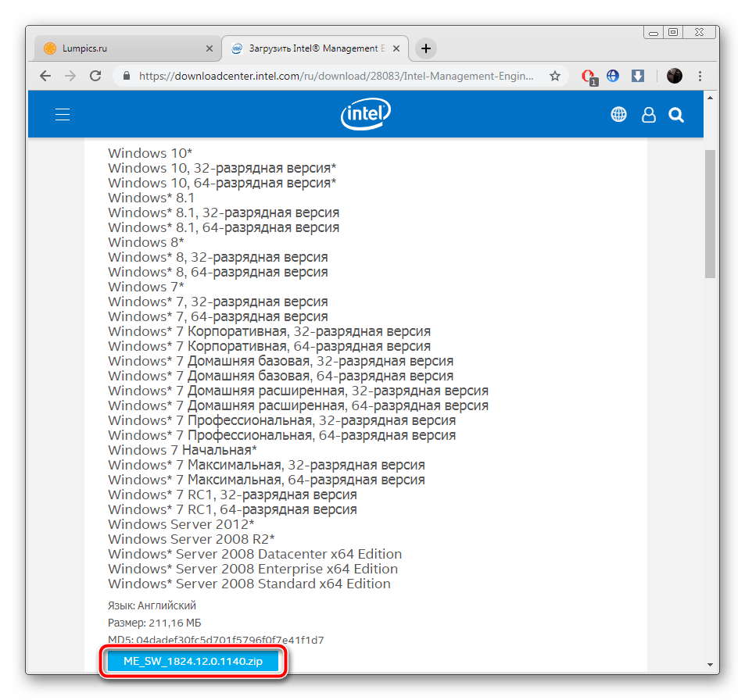Screen dimensions: 745x700
Task: Open the download arrow extension
Action: 637,77
